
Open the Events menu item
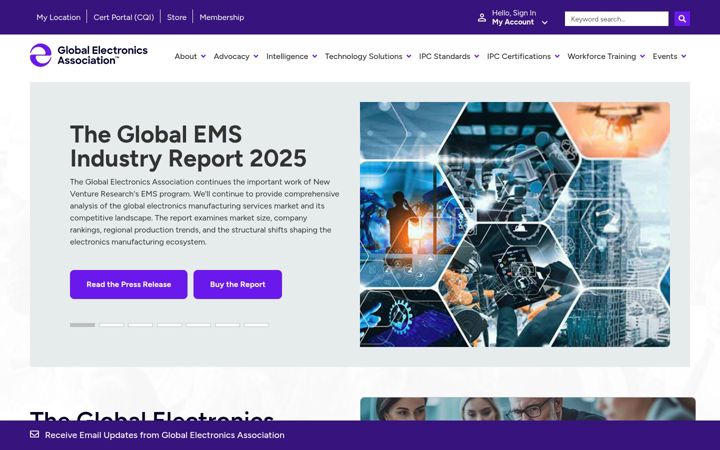click(665, 56)
